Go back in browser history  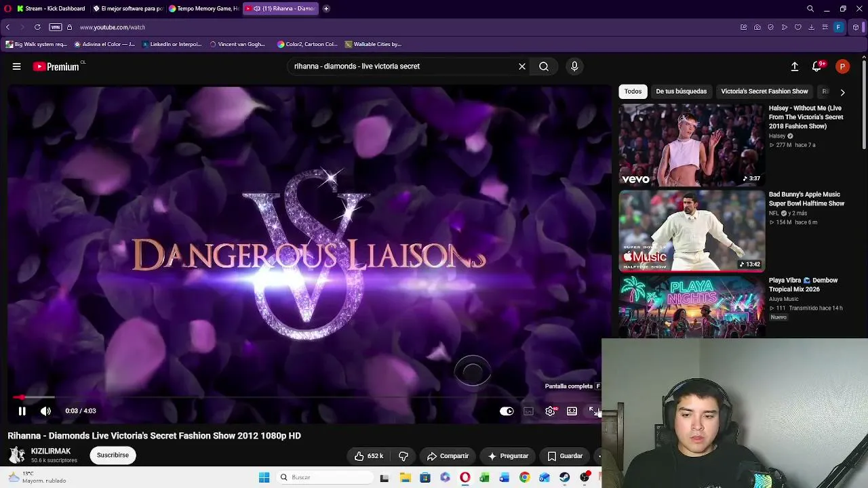pyautogui.click(x=7, y=27)
